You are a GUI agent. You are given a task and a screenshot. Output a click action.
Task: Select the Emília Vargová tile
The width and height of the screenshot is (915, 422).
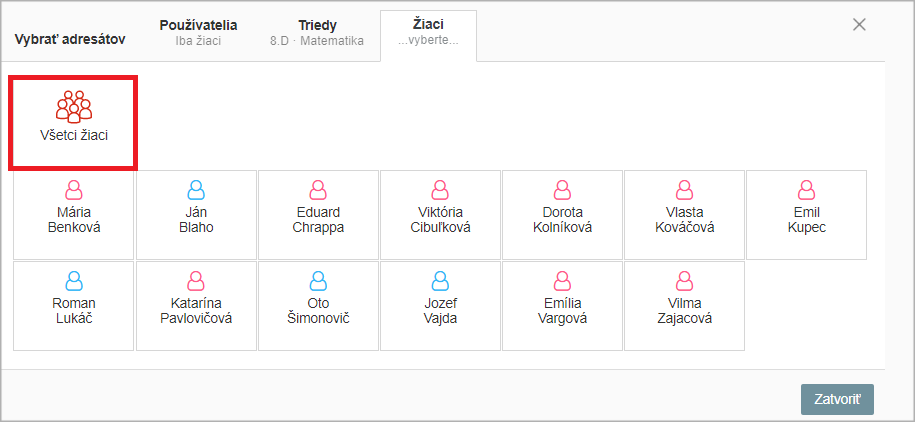563,306
